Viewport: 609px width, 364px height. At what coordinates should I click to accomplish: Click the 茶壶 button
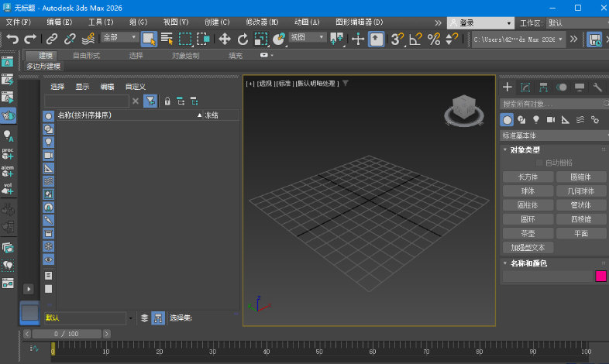click(527, 233)
